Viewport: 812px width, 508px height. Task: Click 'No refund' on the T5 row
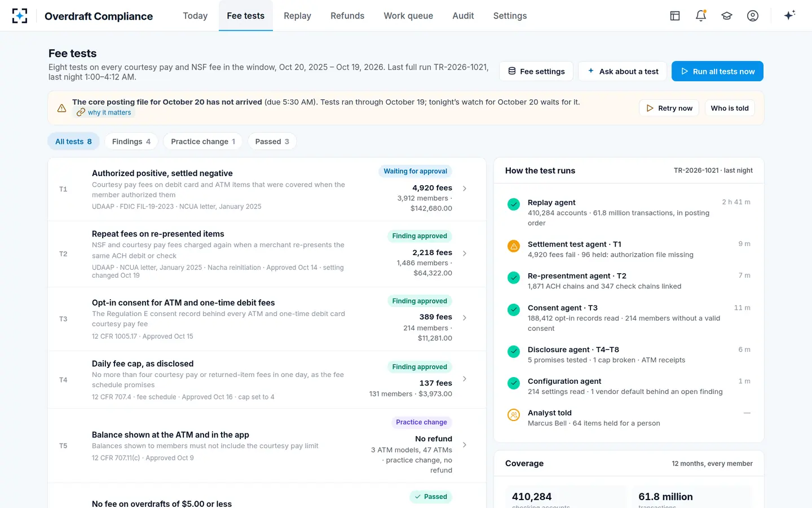(x=434, y=439)
